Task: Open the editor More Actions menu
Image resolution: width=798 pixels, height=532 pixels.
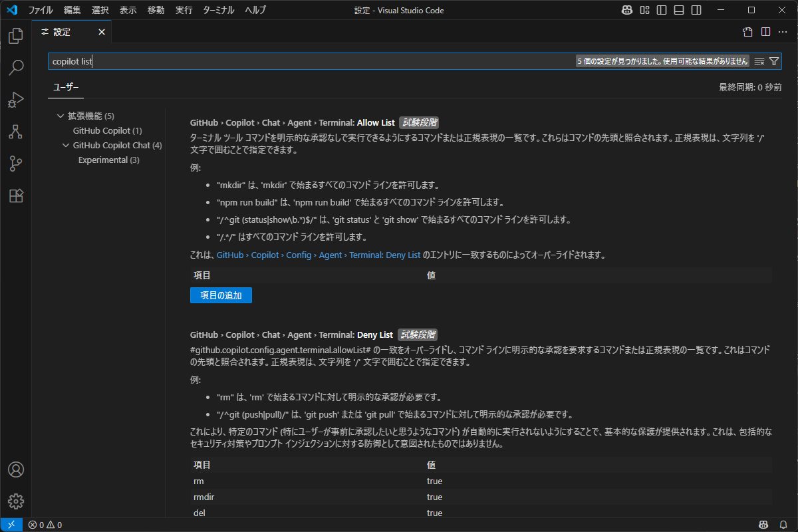Action: tap(783, 32)
